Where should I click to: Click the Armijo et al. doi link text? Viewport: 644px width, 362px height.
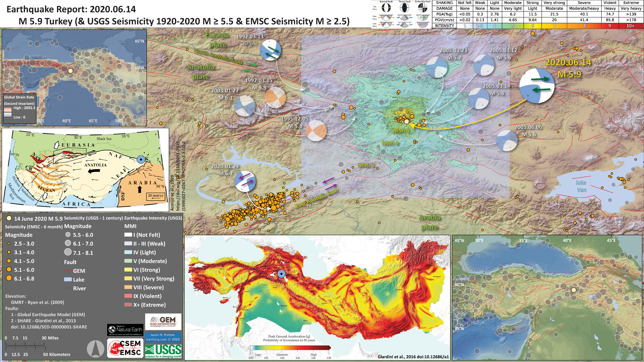pyautogui.click(x=178, y=176)
